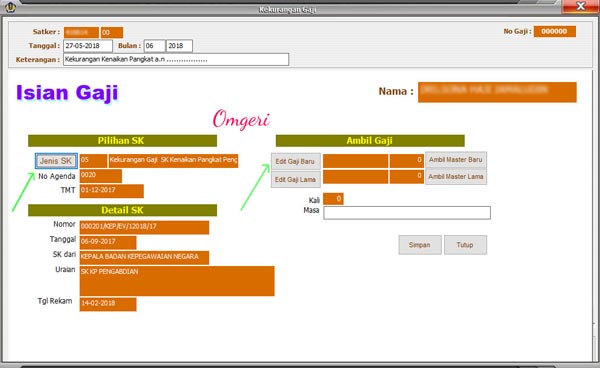Screen dimensions: 600x368
Task: Click the No Gaji 000000 field
Action: coord(555,31)
